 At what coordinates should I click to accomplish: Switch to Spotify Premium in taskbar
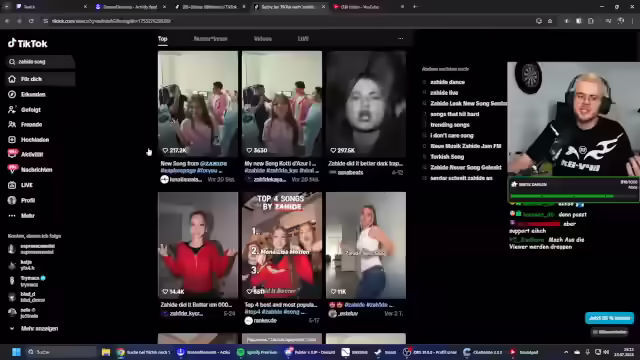coord(257,352)
